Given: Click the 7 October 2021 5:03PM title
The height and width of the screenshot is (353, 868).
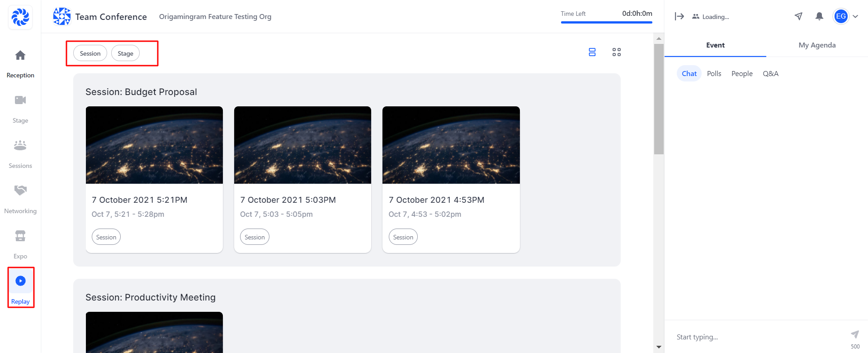Looking at the screenshot, I should coord(288,200).
